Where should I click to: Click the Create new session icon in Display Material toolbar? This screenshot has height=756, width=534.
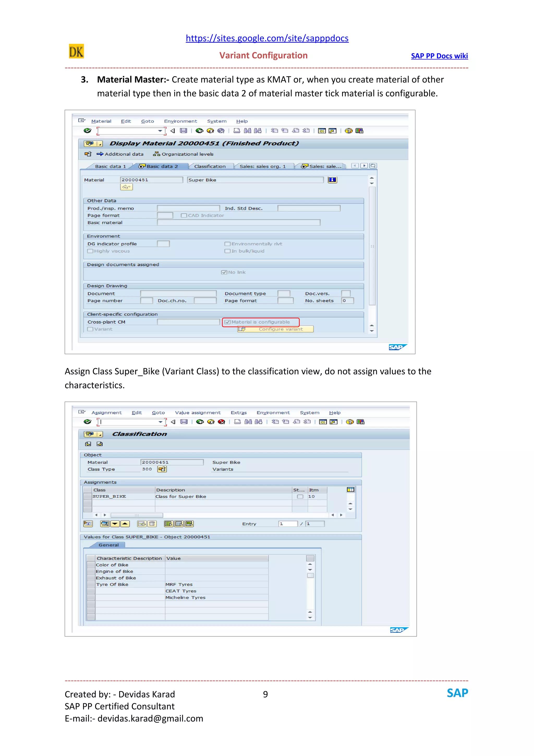(x=322, y=131)
